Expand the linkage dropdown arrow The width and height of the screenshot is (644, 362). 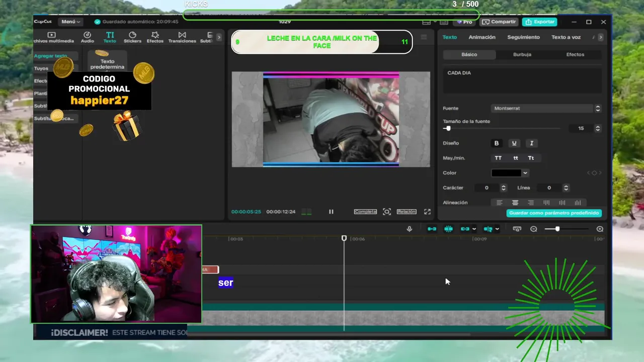point(474,229)
